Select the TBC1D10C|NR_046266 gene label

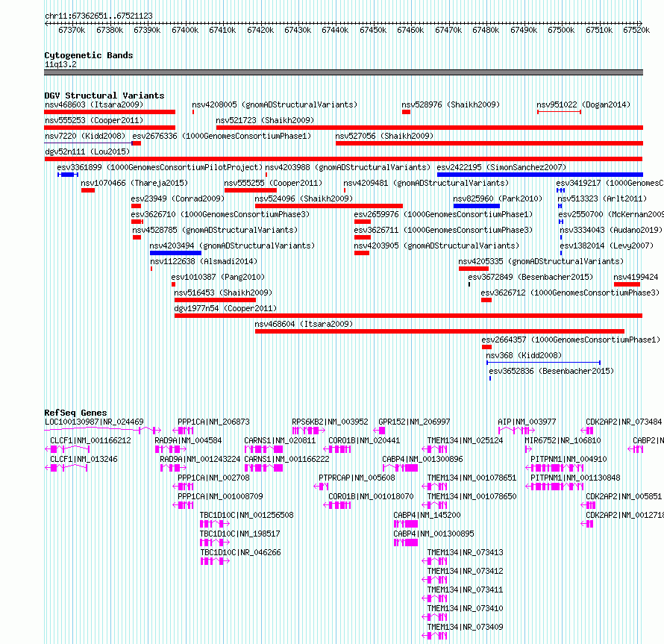click(x=240, y=552)
